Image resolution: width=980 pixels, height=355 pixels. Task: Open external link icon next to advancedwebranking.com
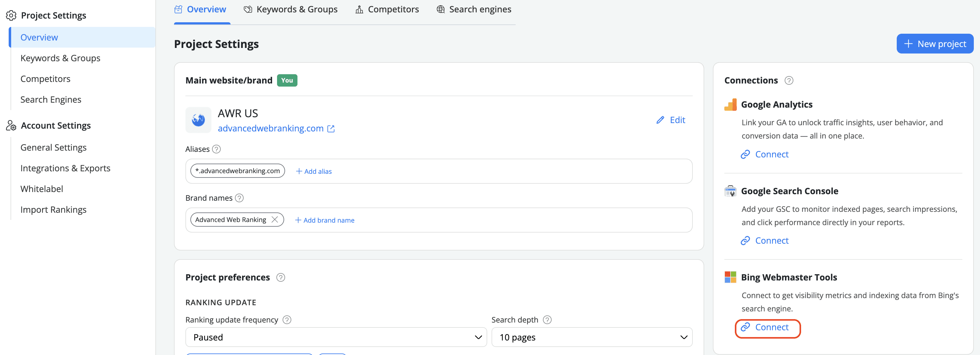(331, 129)
